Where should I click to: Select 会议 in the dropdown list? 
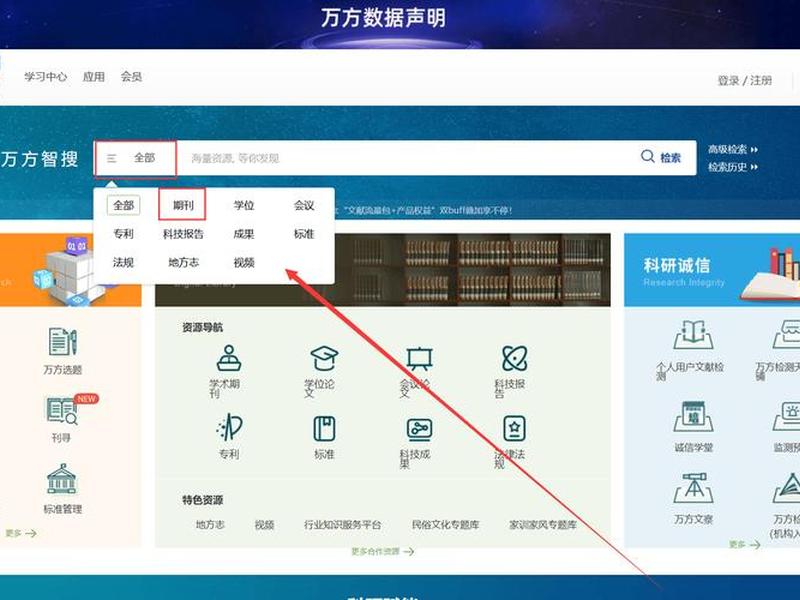click(x=304, y=205)
